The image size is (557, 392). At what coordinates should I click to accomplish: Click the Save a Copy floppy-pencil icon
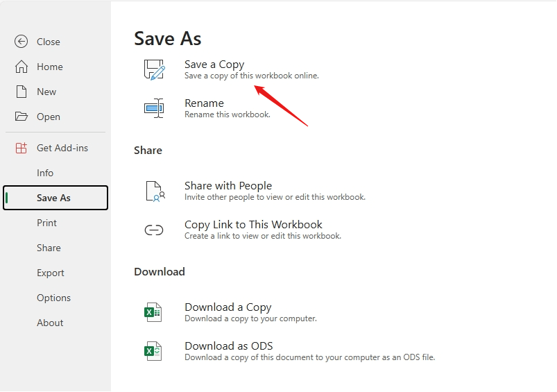[x=155, y=69]
